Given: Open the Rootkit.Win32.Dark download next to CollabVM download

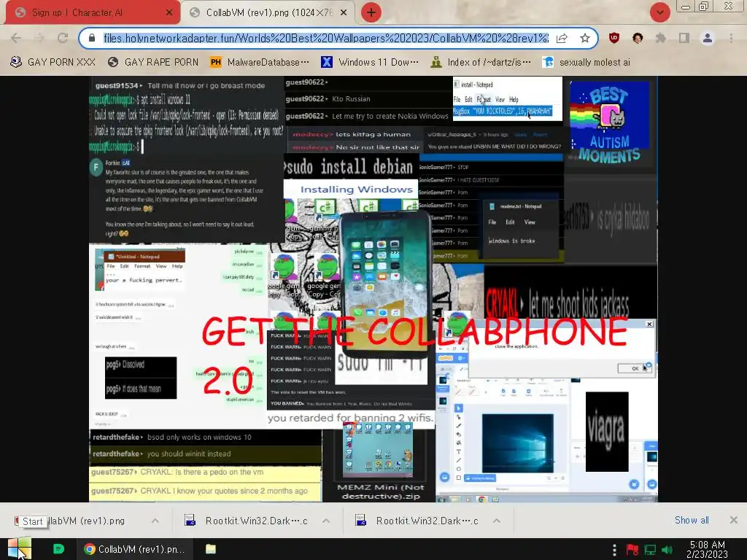Looking at the screenshot, I should click(x=247, y=521).
